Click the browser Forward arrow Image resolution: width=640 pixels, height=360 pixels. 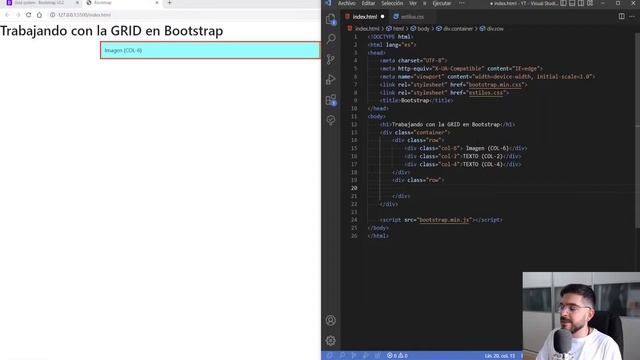[18, 15]
